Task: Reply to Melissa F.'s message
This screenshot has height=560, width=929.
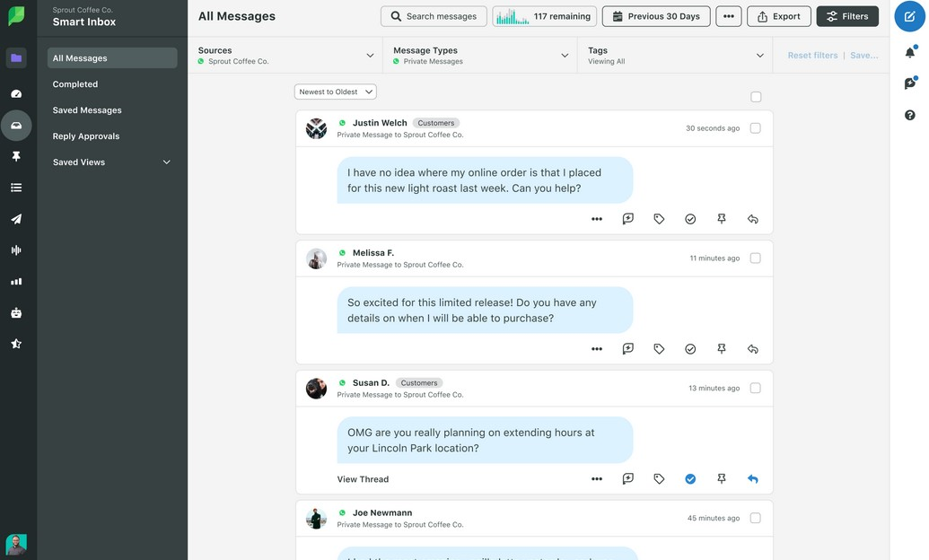Action: [752, 349]
